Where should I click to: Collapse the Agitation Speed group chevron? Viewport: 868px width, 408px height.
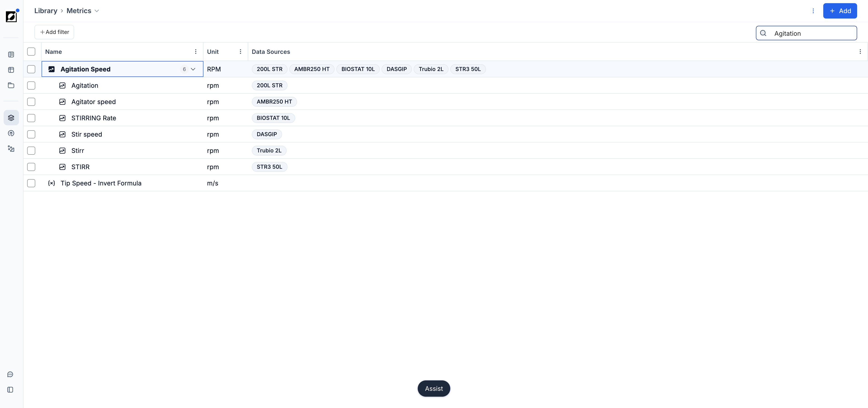pos(193,69)
